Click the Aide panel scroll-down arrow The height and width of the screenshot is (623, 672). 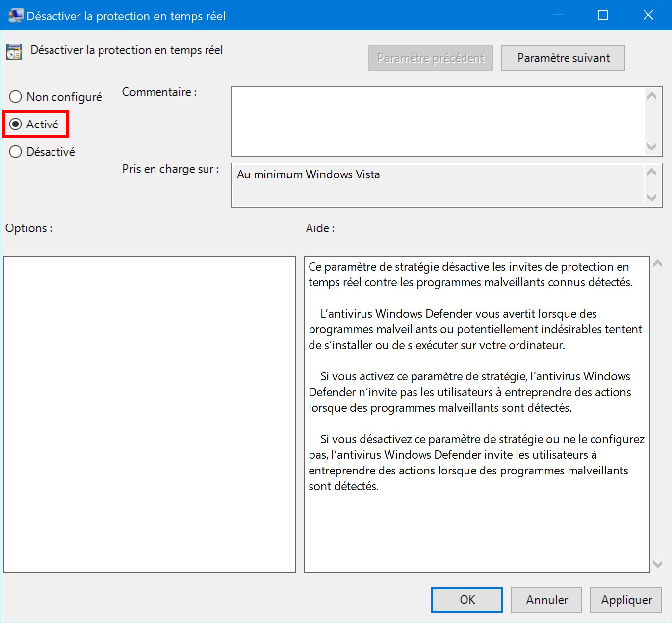(658, 564)
